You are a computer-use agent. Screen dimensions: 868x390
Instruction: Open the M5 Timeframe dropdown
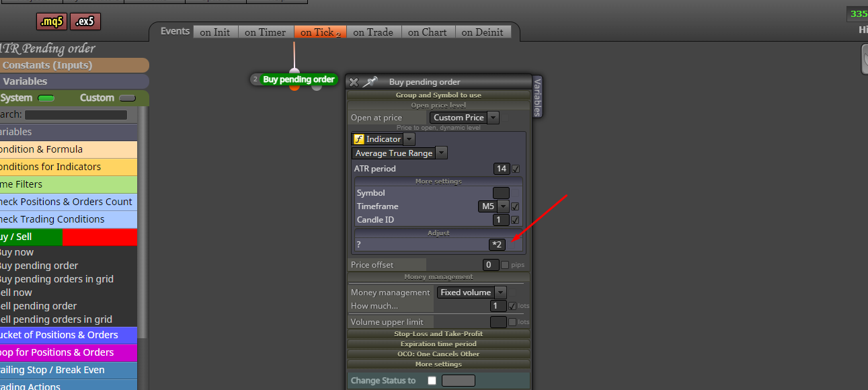coord(494,206)
